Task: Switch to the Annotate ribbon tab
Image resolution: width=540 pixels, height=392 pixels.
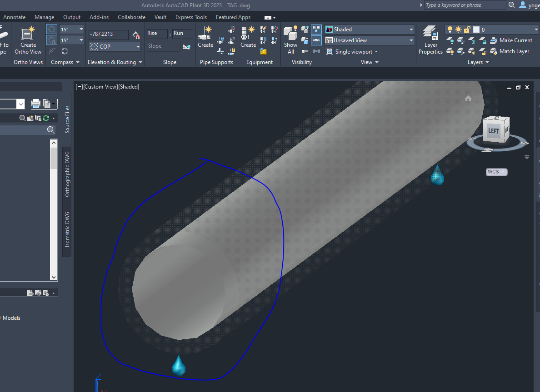Action: coord(14,17)
